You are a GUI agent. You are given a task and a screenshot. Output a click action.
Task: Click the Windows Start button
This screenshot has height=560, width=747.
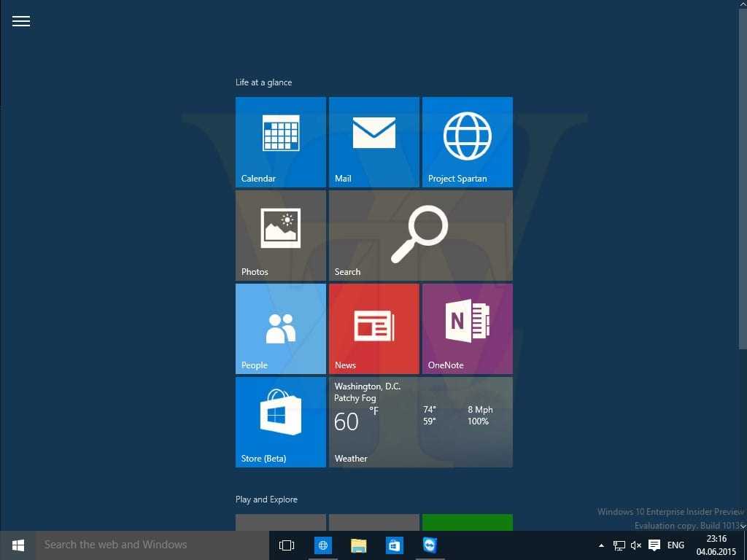click(18, 545)
